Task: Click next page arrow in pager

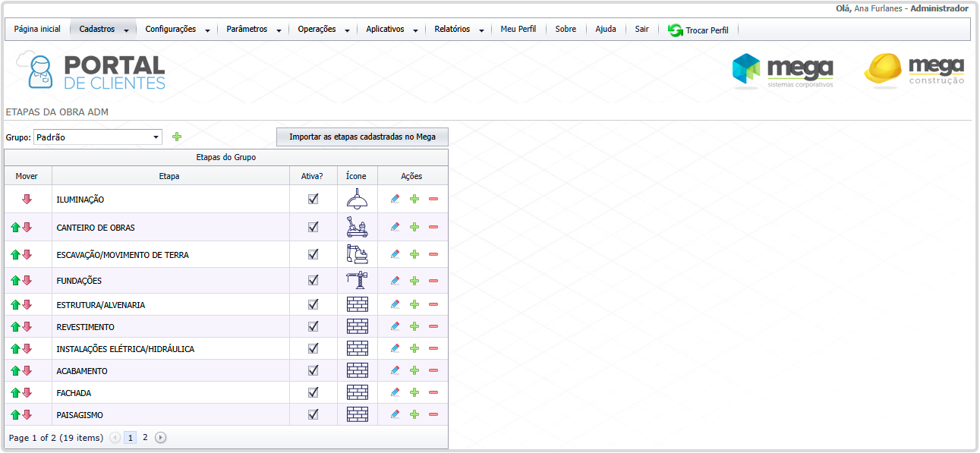Action: coord(160,438)
